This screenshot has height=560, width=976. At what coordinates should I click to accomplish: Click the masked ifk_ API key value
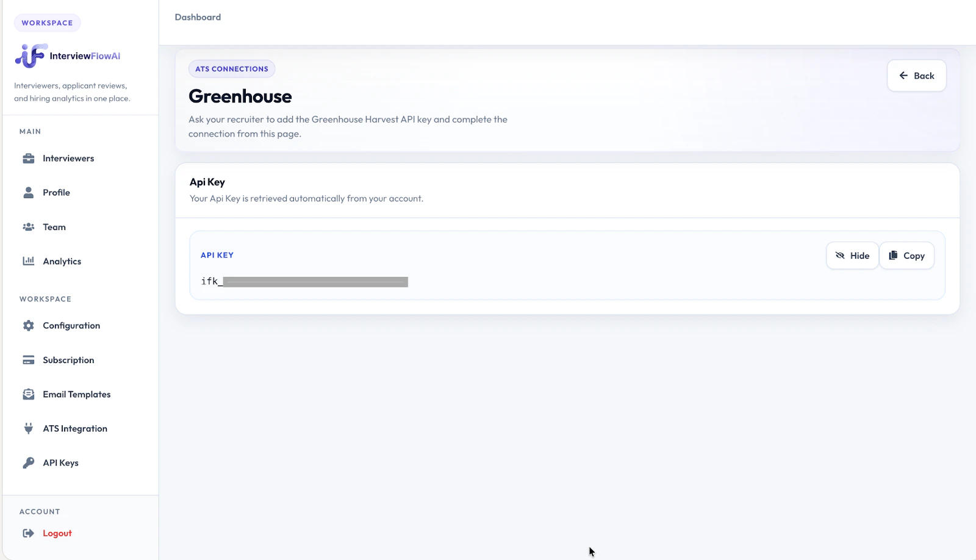[304, 281]
